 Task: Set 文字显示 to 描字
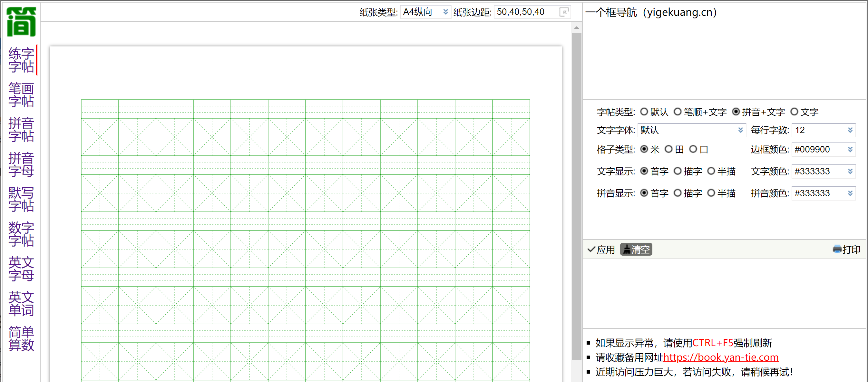pos(678,171)
